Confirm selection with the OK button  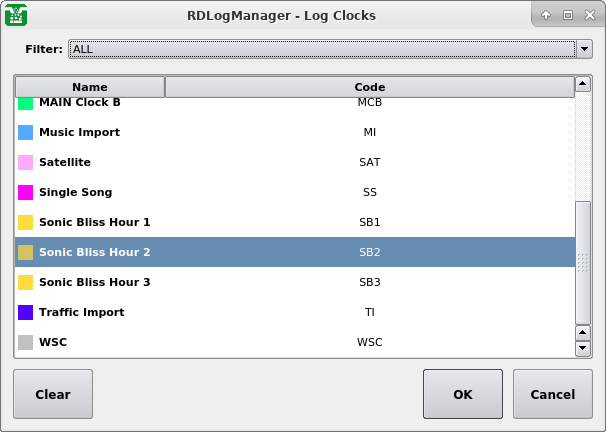pos(462,394)
